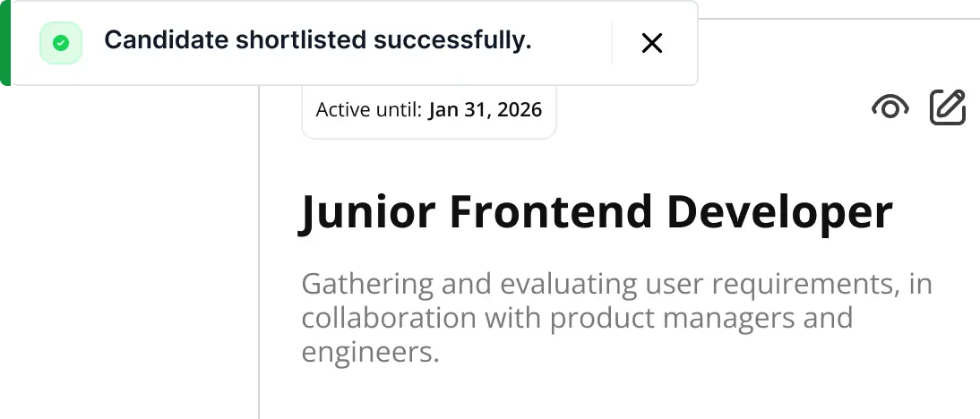This screenshot has width=980, height=419.
Task: Click the word "Junior" in the heading
Action: tap(367, 212)
